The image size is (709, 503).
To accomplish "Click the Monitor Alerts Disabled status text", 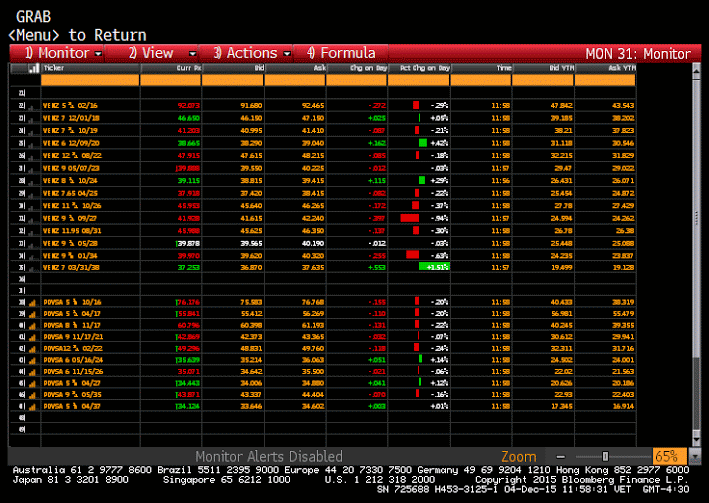I will click(x=269, y=456).
